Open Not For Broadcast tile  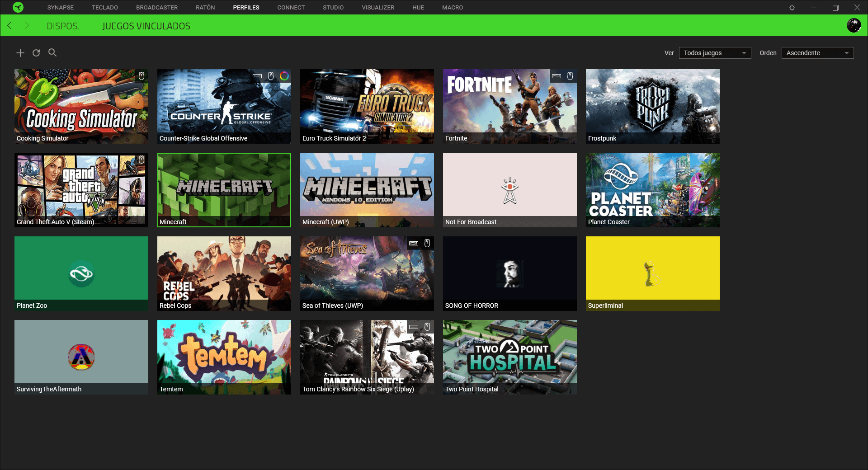510,190
